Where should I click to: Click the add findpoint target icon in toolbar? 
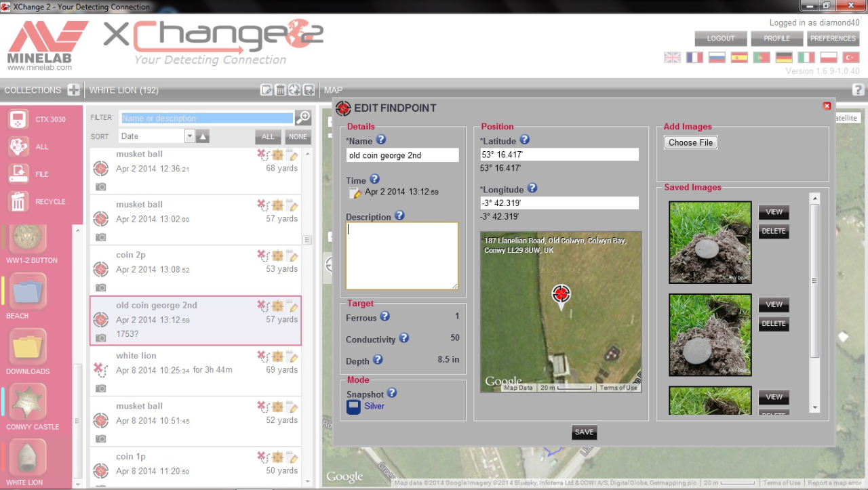point(294,89)
